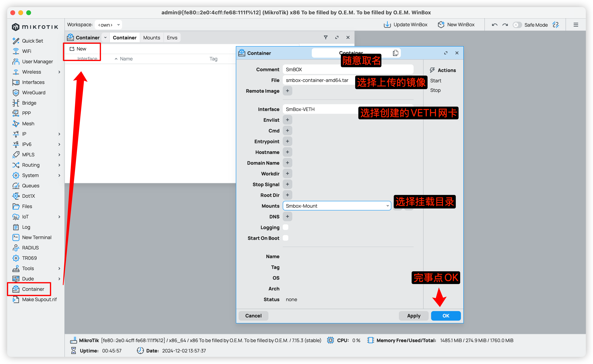This screenshot has width=593, height=364.
Task: Click the Apply button
Action: 413,316
